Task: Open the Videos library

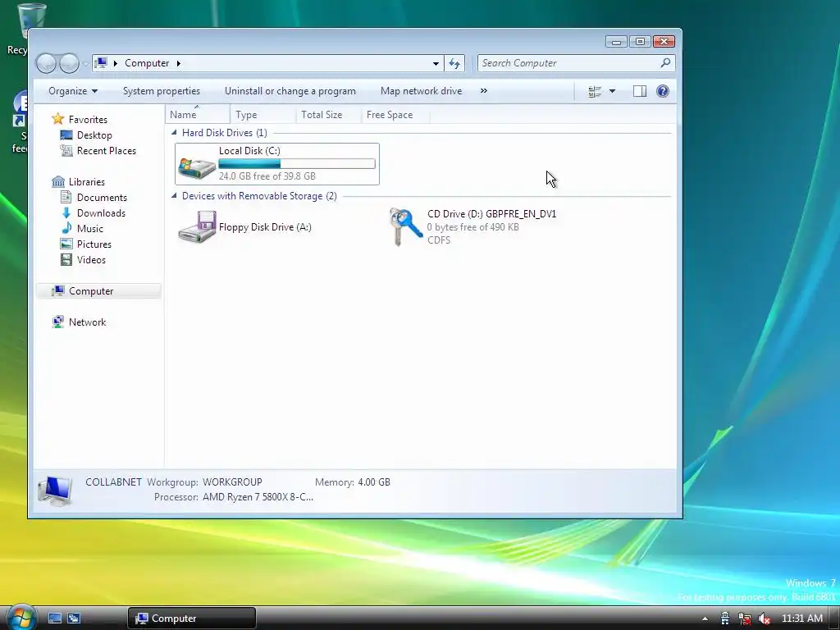Action: pos(91,259)
